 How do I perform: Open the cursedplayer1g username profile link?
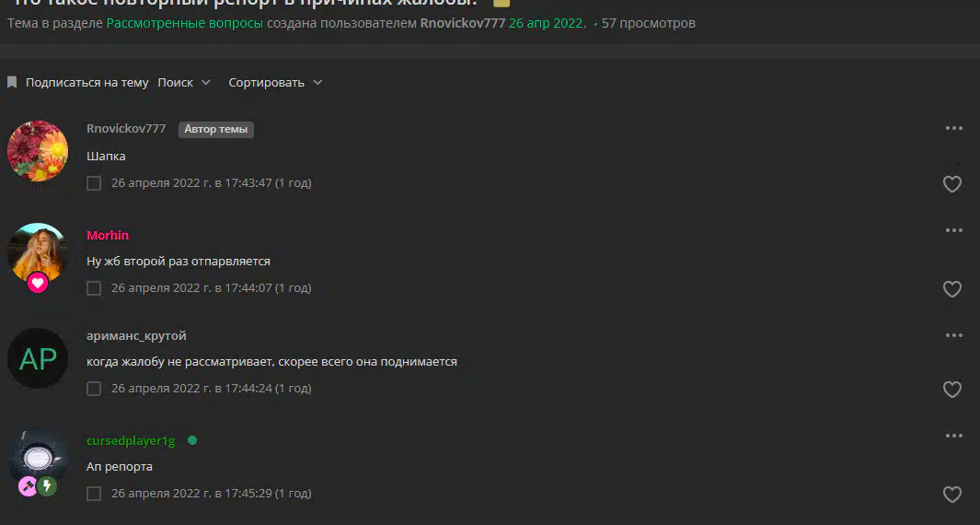[x=131, y=440]
